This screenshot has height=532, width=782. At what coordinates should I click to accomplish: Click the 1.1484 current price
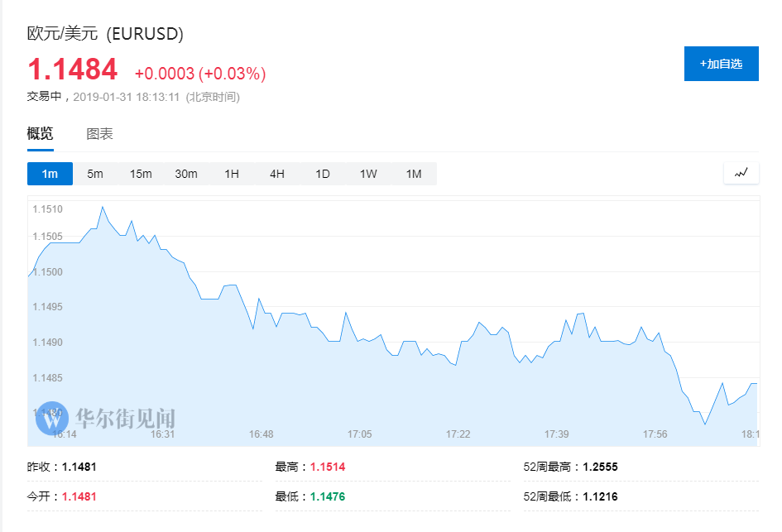73,69
